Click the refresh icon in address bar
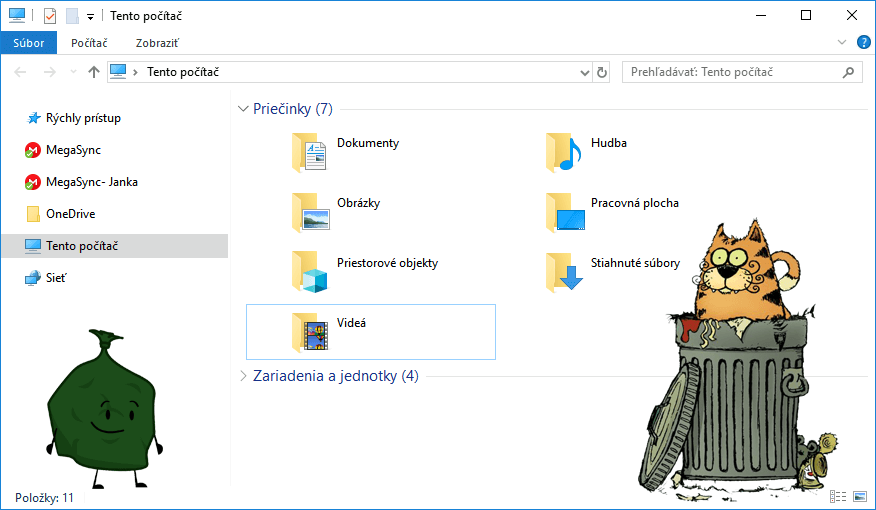 [x=601, y=72]
